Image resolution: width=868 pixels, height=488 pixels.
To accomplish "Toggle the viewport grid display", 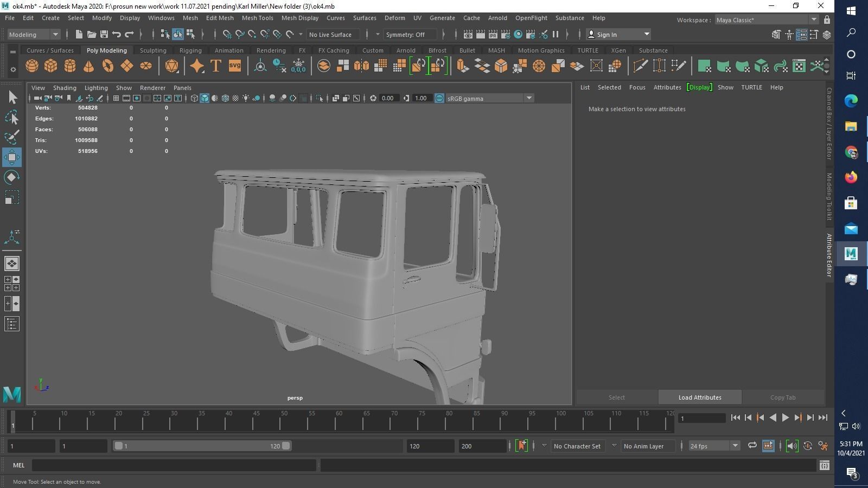I will [x=116, y=98].
